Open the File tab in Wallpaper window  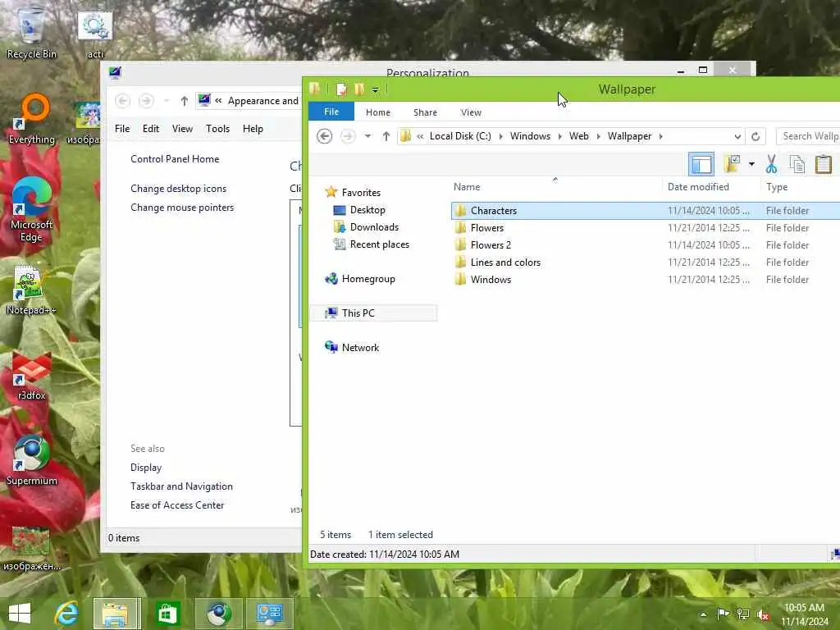(331, 112)
